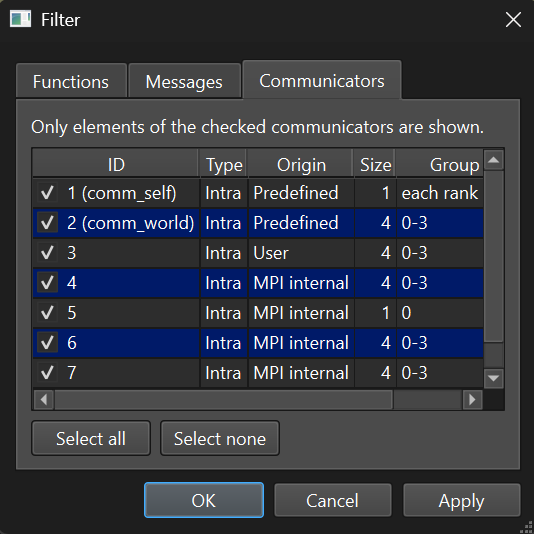The image size is (534, 534).
Task: Click 'MPI internal' cell in row 5
Action: coord(301,313)
